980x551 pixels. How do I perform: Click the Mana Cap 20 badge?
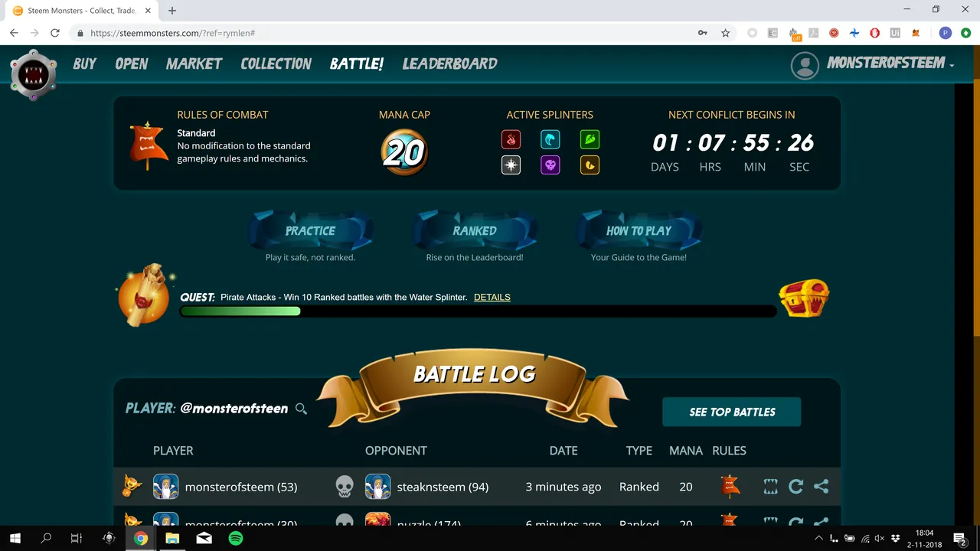(x=404, y=152)
